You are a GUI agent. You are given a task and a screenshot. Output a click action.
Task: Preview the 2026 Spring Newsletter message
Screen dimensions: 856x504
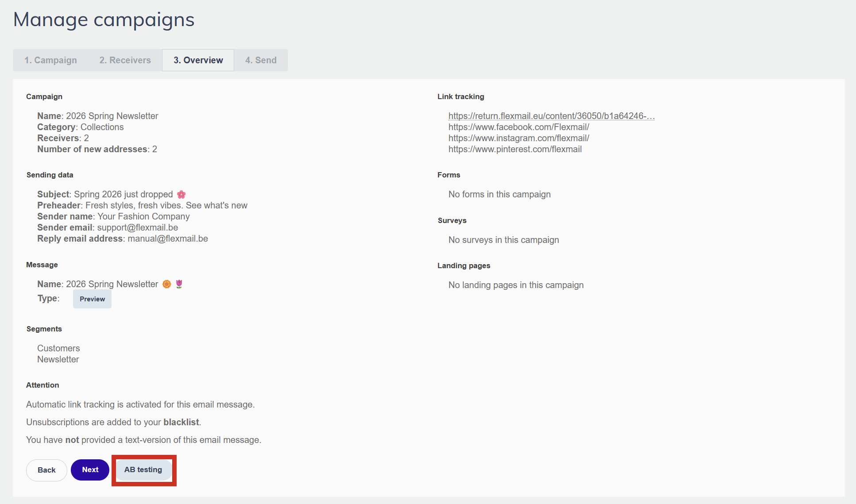click(92, 299)
